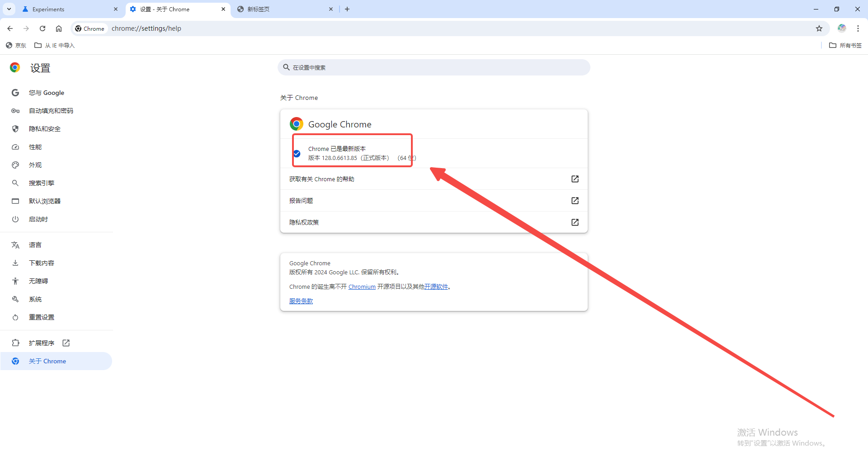Open 无障碍 settings section
Screen dimensions: 868x470
(x=57, y=281)
